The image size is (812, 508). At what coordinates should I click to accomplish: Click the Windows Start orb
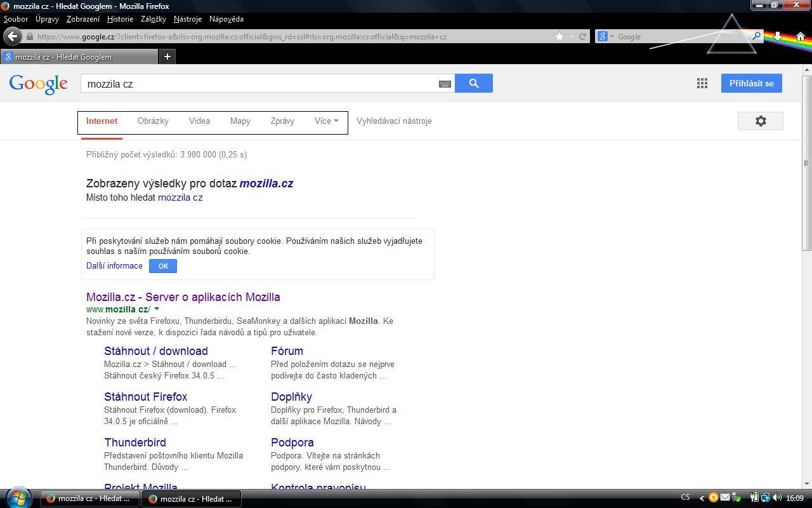click(18, 497)
